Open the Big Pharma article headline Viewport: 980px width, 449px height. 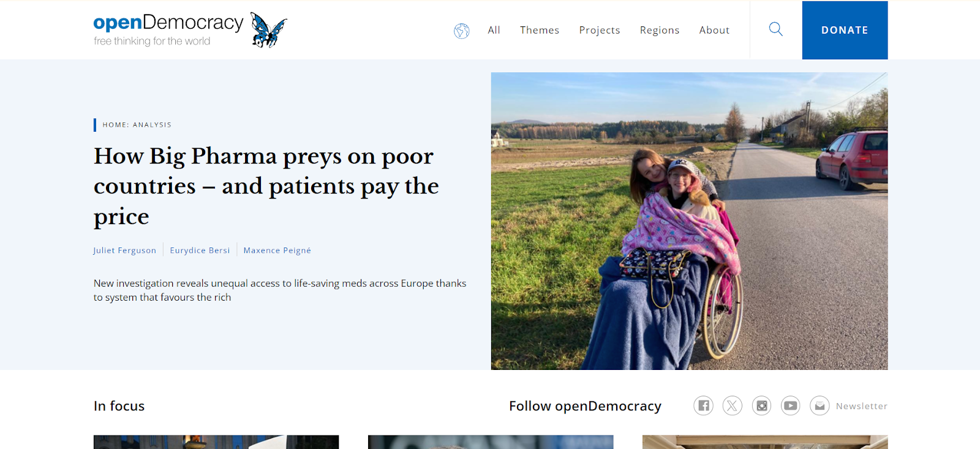pos(266,186)
